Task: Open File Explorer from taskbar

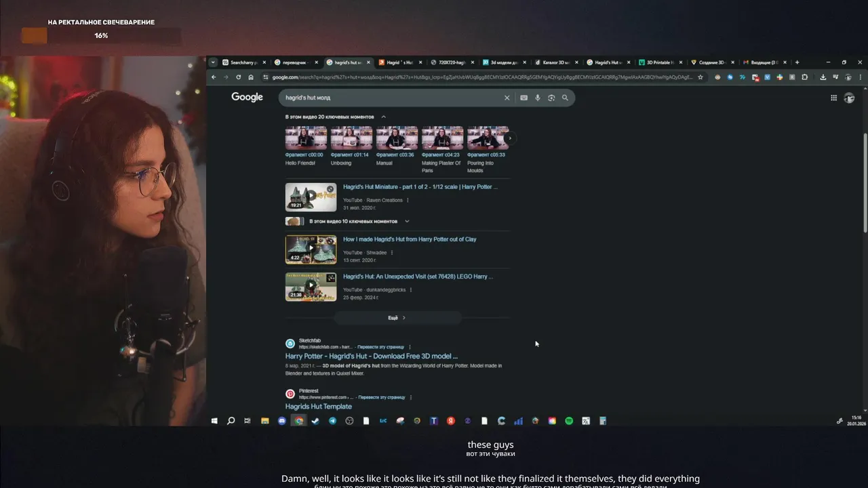Action: (x=265, y=421)
